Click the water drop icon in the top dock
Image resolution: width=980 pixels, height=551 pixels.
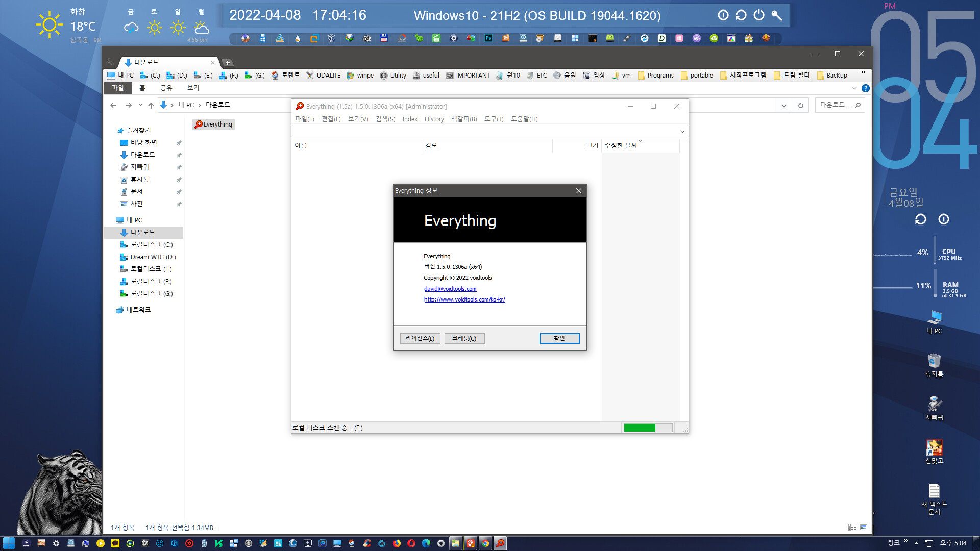click(x=298, y=38)
